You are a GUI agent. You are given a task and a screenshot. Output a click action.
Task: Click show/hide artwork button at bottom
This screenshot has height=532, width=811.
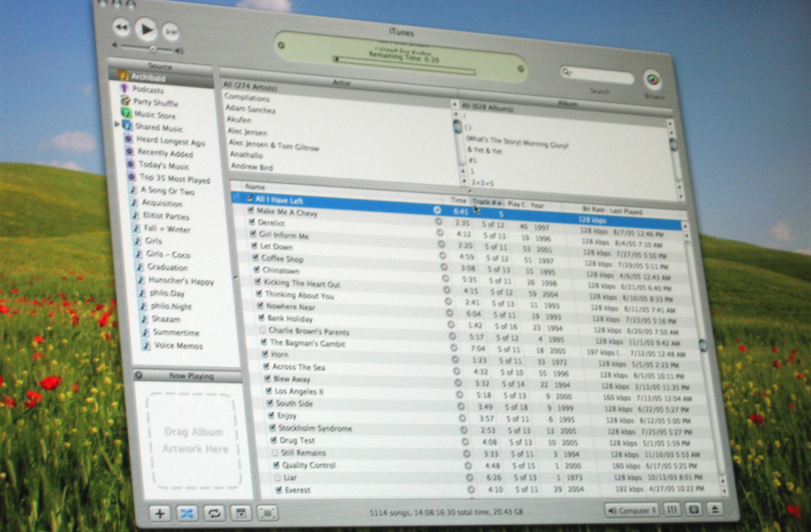point(241,513)
